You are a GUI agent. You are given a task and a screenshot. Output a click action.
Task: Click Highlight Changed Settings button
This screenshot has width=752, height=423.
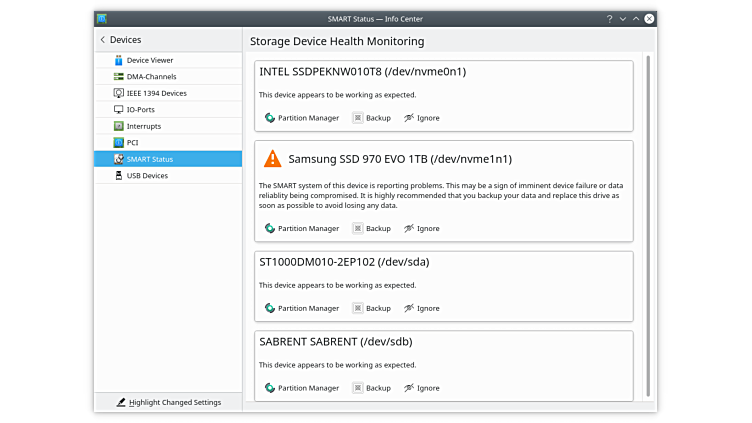[x=168, y=402]
